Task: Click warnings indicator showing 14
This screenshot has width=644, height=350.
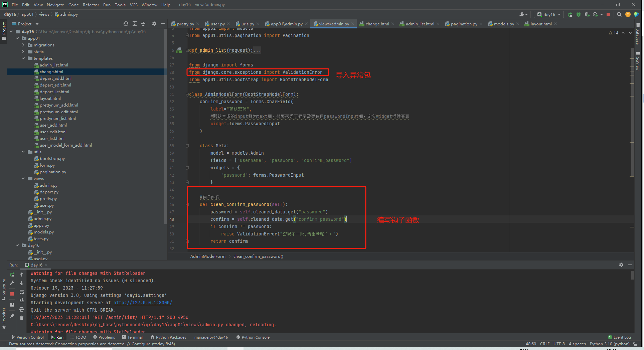Action: pyautogui.click(x=614, y=33)
